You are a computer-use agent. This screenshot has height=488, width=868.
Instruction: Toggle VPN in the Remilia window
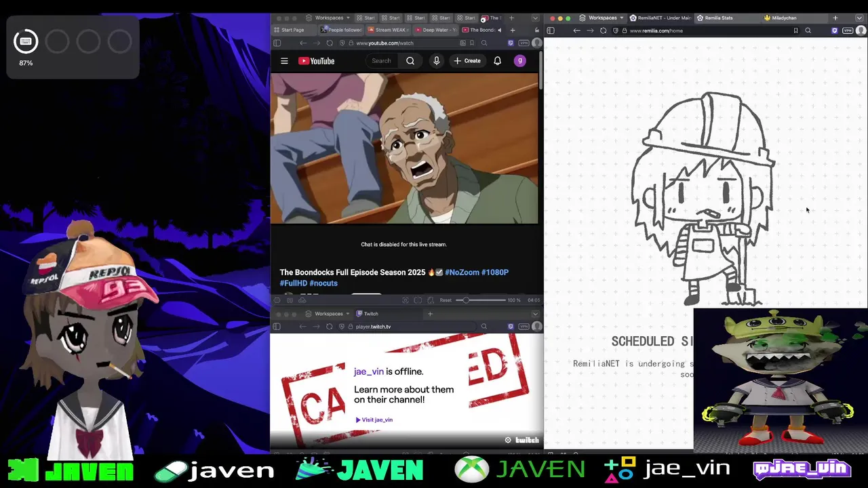click(x=848, y=30)
